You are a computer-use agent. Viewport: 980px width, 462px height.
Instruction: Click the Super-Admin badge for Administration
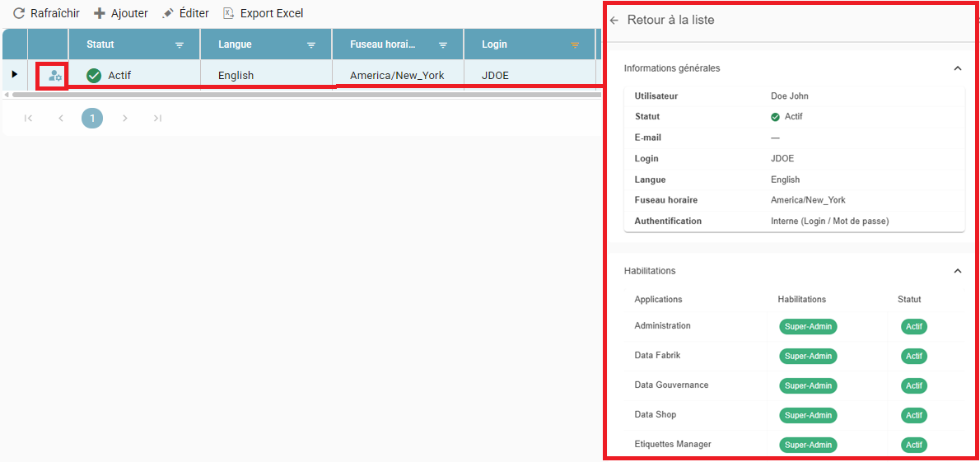coord(808,326)
